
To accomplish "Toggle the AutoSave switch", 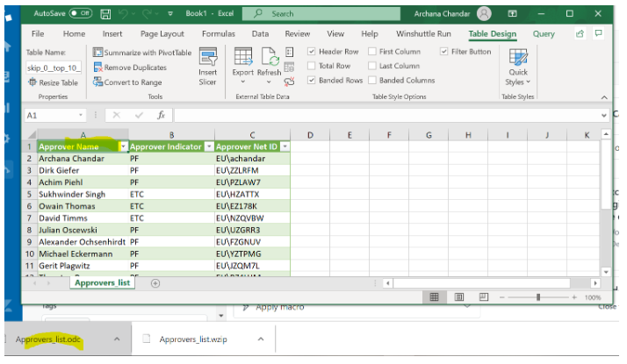I will coord(82,14).
